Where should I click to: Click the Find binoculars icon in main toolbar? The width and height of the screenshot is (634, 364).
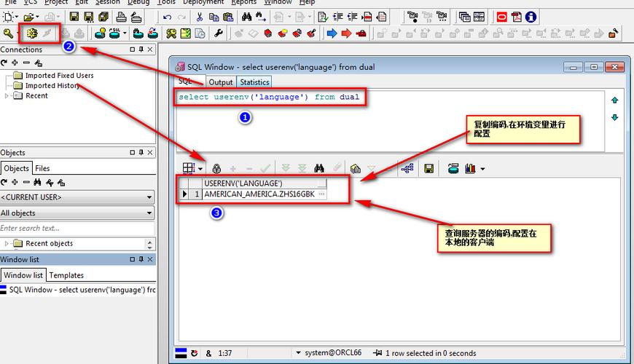pos(246,17)
